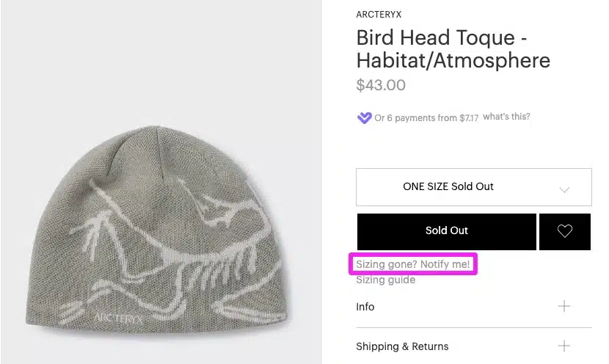Image resolution: width=609 pixels, height=364 pixels.
Task: Click the dropdown chevron in size selector
Action: [564, 189]
